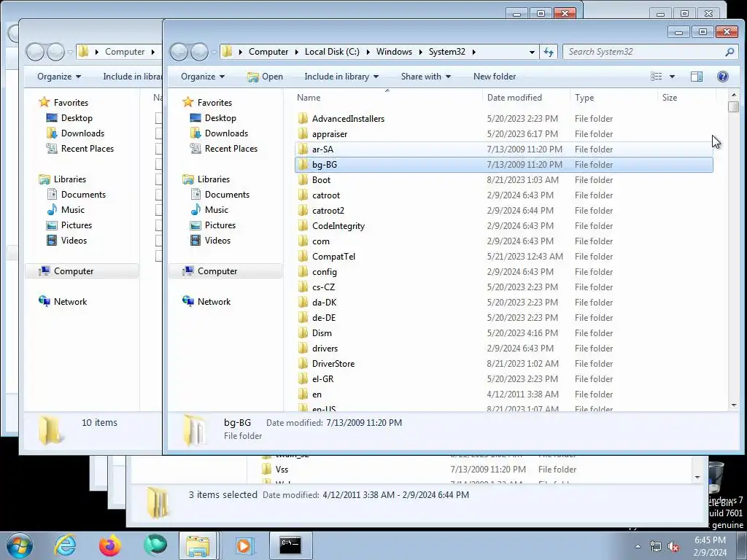Open Organize dropdown in back Computer window
The height and width of the screenshot is (560, 747).
pyautogui.click(x=59, y=76)
